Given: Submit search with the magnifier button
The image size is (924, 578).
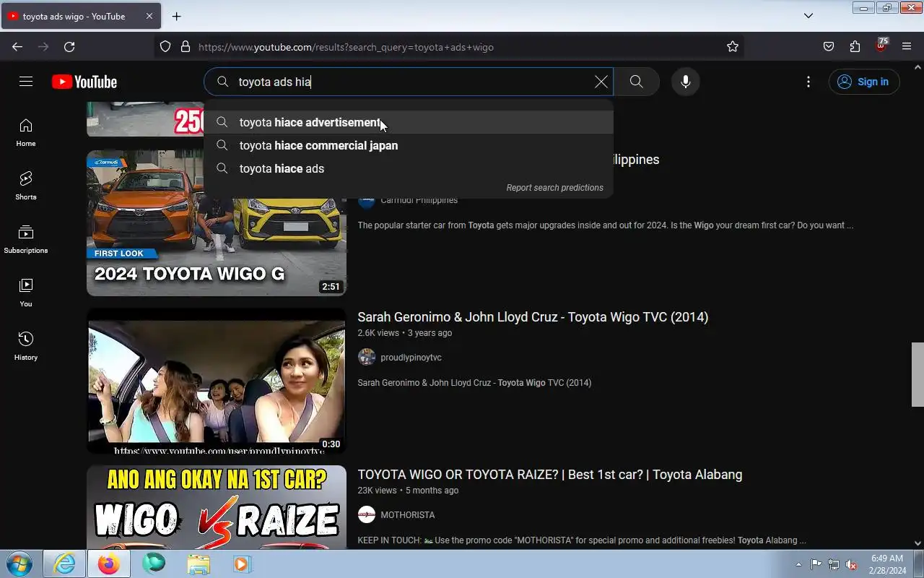Looking at the screenshot, I should pos(636,82).
